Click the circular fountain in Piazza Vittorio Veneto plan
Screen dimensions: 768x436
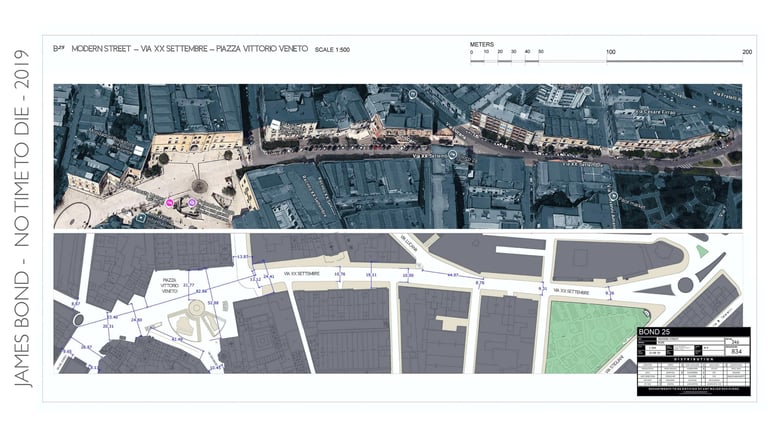(x=196, y=308)
